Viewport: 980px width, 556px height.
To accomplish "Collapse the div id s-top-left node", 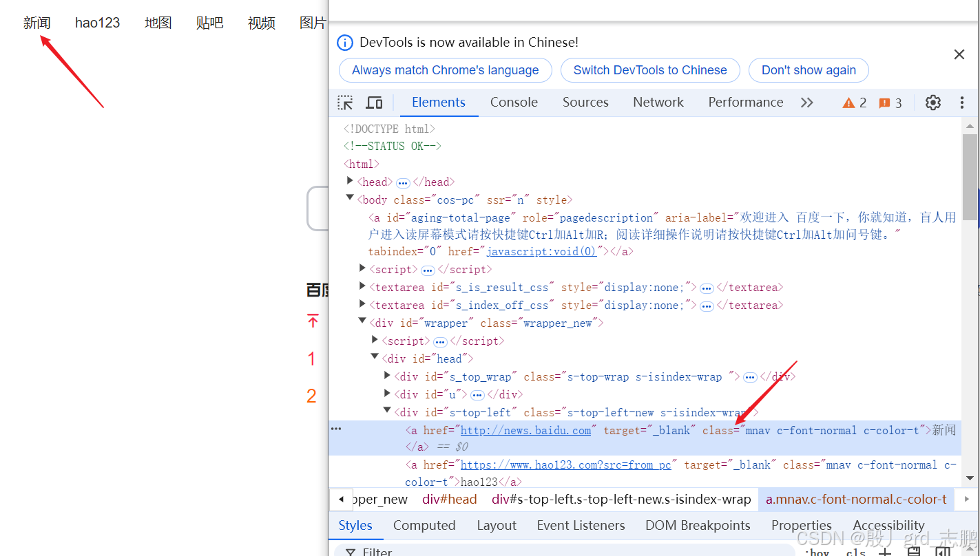I will 388,411.
